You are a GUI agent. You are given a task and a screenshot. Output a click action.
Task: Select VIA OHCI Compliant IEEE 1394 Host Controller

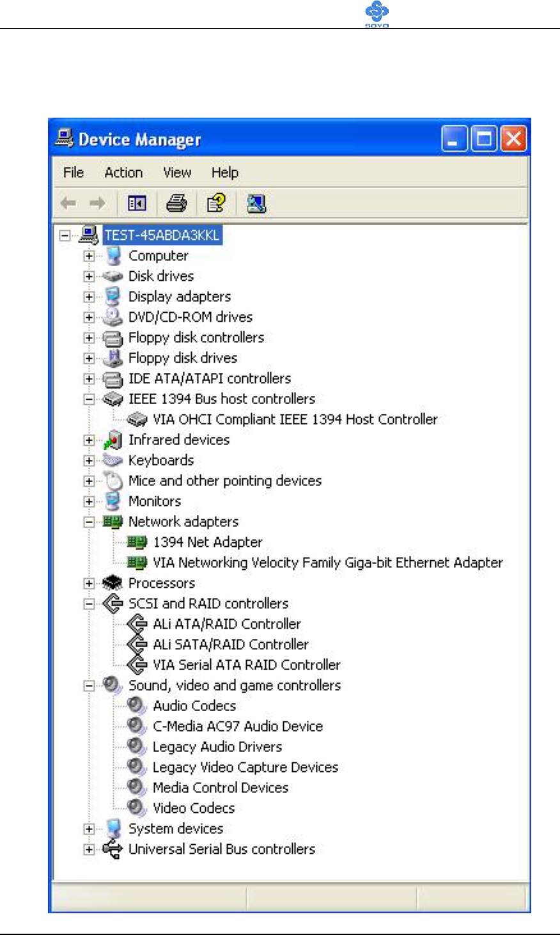[295, 420]
